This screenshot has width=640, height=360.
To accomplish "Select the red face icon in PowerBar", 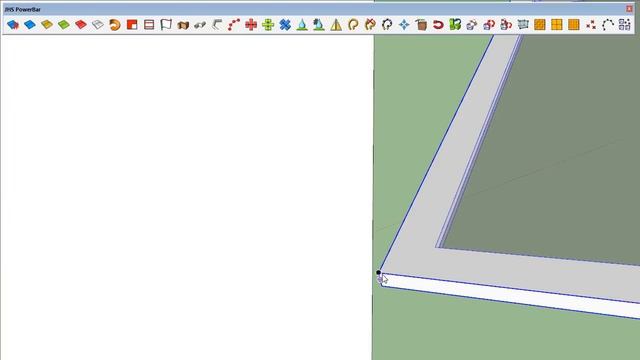I will 81,25.
